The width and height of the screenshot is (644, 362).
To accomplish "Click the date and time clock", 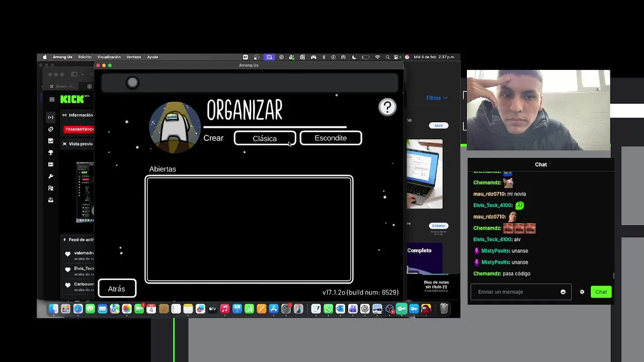I will pos(434,57).
